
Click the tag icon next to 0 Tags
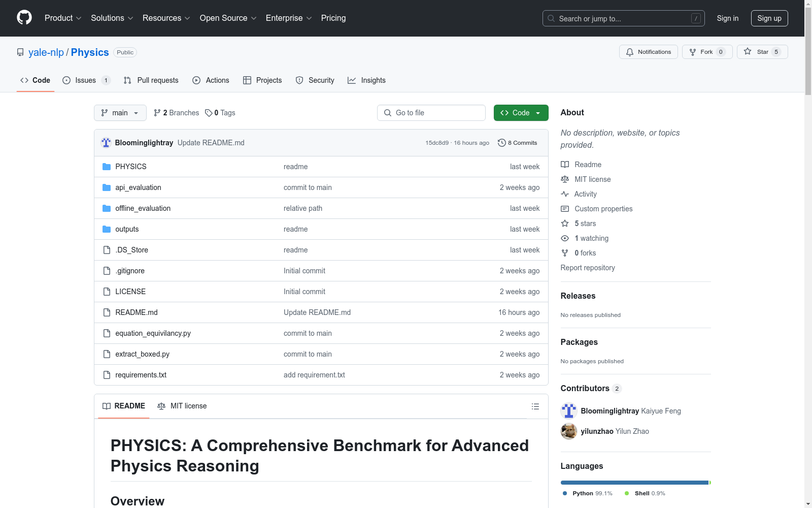pyautogui.click(x=209, y=113)
